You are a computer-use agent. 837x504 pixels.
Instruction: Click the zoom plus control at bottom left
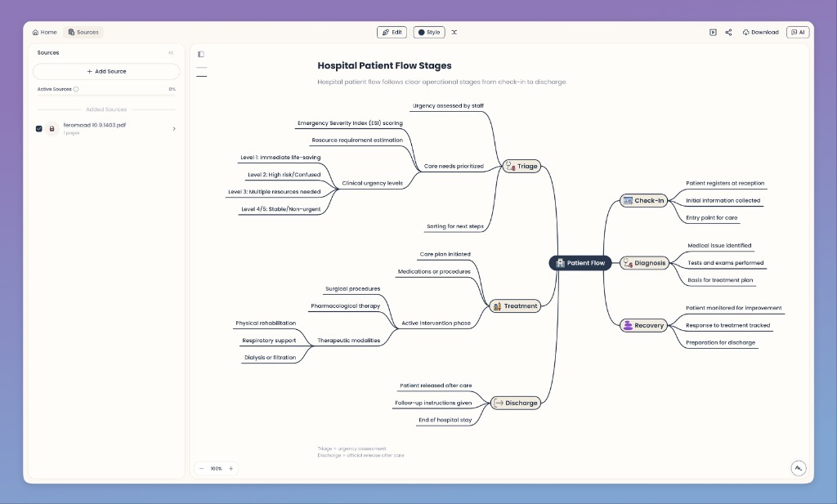click(231, 468)
